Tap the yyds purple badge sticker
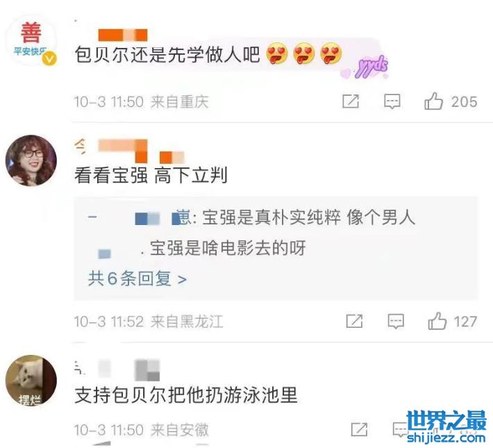The height and width of the screenshot is (448, 493). point(372,67)
